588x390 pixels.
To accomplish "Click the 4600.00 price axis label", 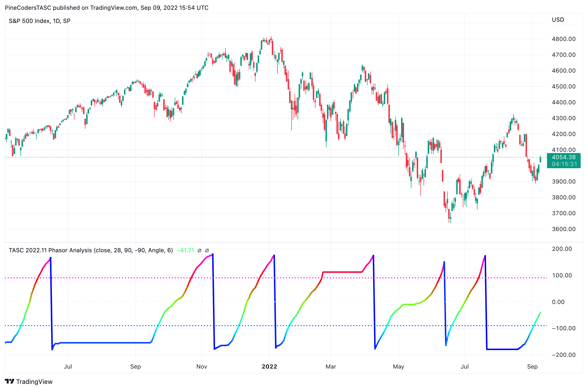I will click(x=564, y=71).
